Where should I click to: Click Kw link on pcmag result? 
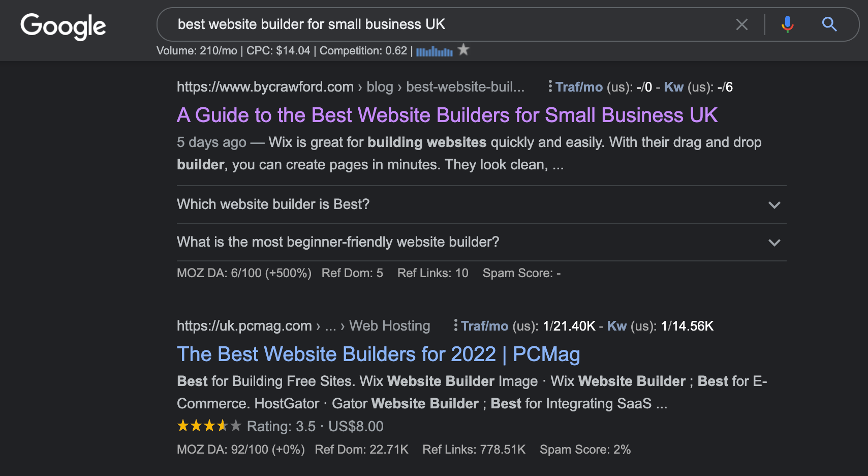617,326
